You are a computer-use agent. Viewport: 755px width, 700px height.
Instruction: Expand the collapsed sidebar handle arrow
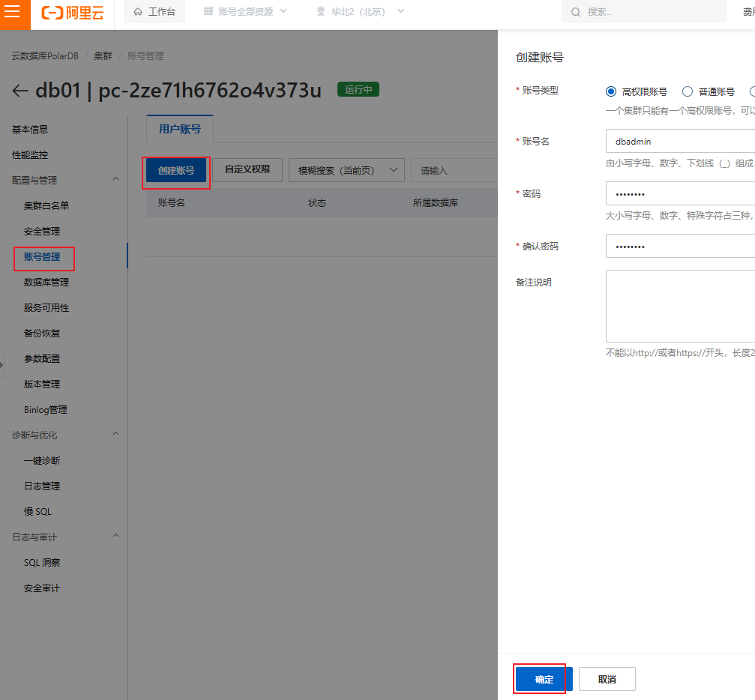[x=2, y=366]
